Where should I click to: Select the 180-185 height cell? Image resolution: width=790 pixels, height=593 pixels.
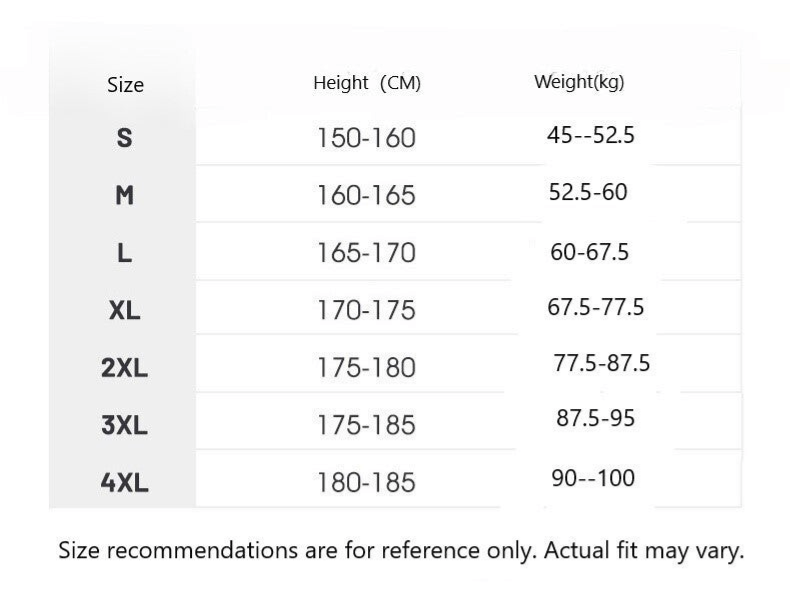click(366, 483)
